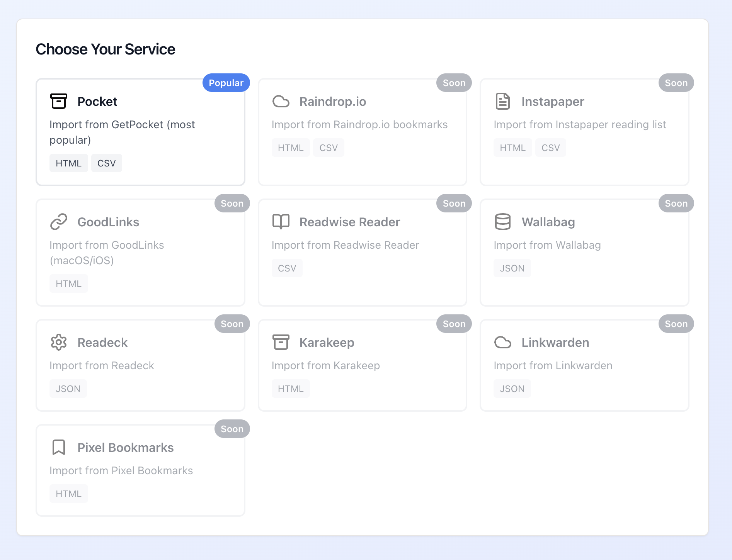Click 'Import from Wallabag' description

(x=547, y=245)
